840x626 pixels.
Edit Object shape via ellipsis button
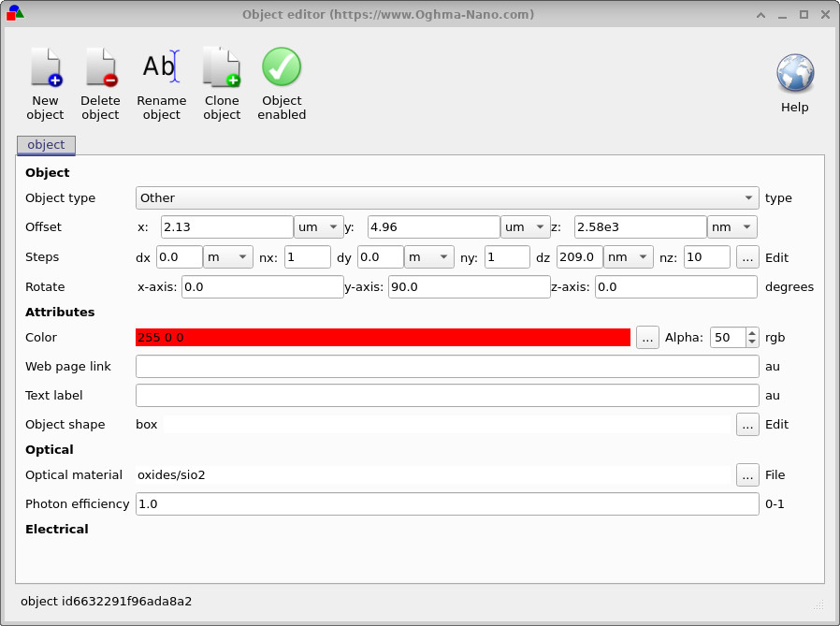tap(747, 425)
